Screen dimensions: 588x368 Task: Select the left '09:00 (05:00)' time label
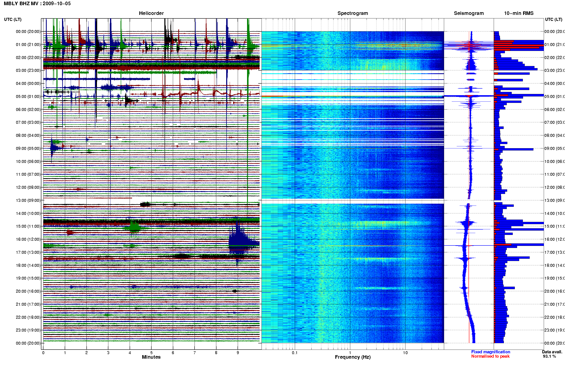(x=28, y=148)
